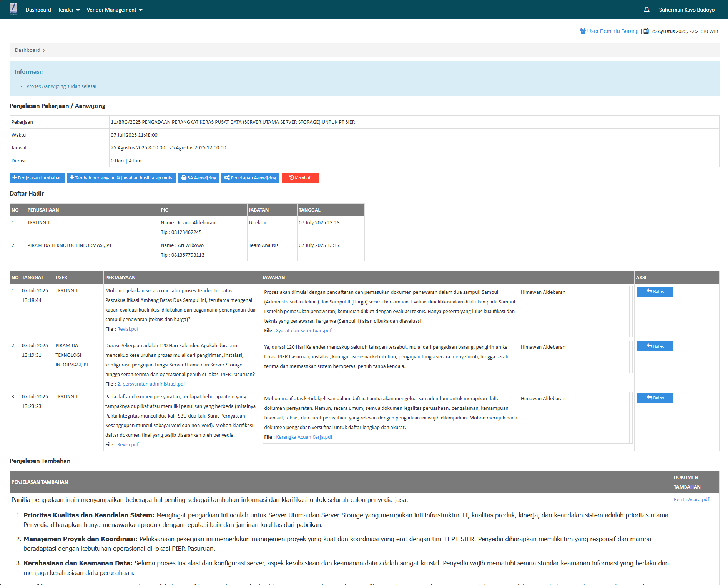Image resolution: width=728 pixels, height=585 pixels.
Task: Reply to PIRAMIDA TEKNOLOGI's question with Balas
Action: [x=655, y=346]
